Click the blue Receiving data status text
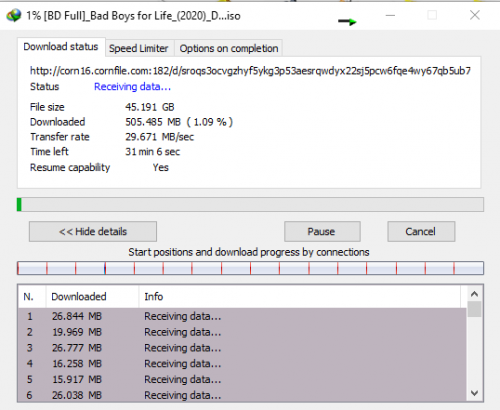The width and height of the screenshot is (500, 410). pos(132,87)
